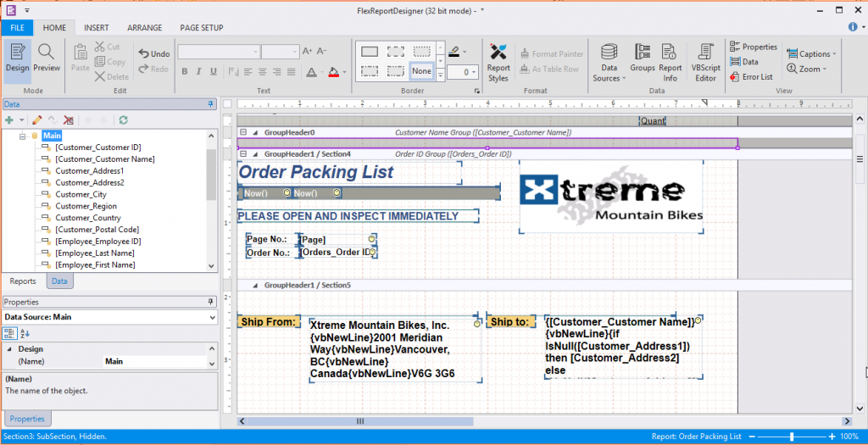The height and width of the screenshot is (445, 868).
Task: Choose the None border option
Action: 422,71
